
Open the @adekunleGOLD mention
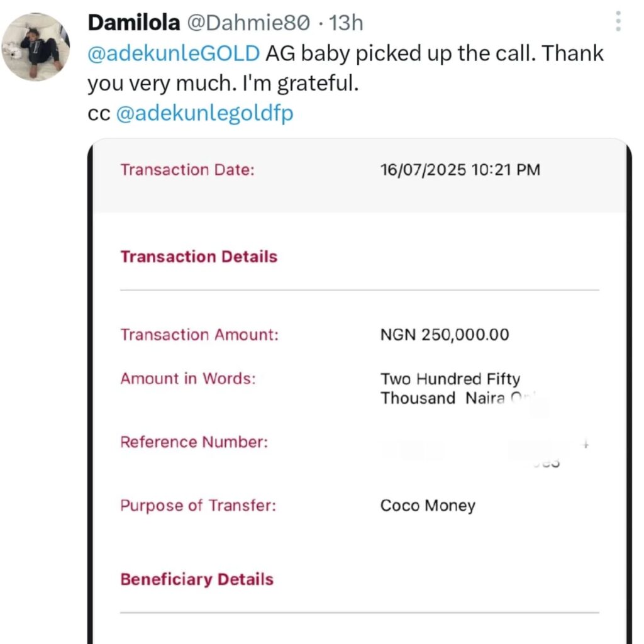tap(174, 54)
